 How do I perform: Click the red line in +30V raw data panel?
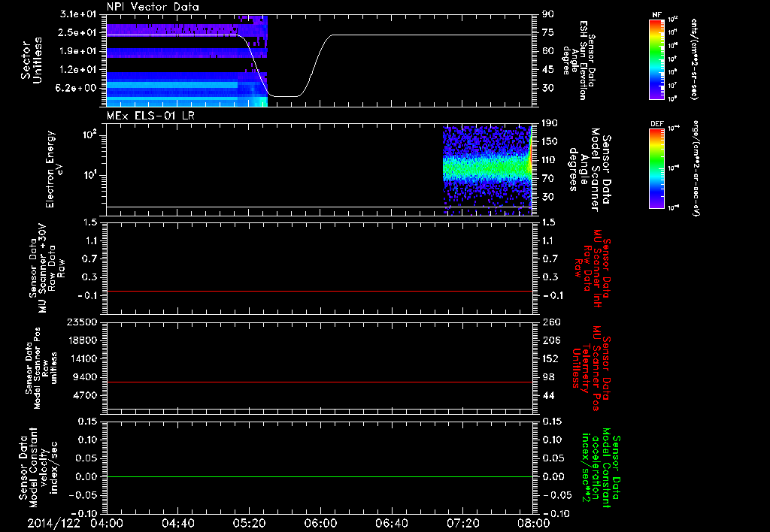[320, 291]
